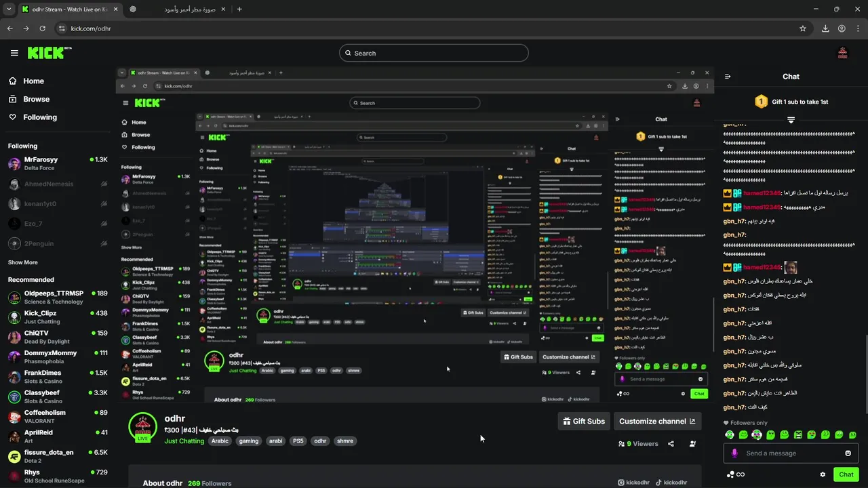The height and width of the screenshot is (488, 868).
Task: Go back with the browser back arrow
Action: pyautogui.click(x=9, y=28)
